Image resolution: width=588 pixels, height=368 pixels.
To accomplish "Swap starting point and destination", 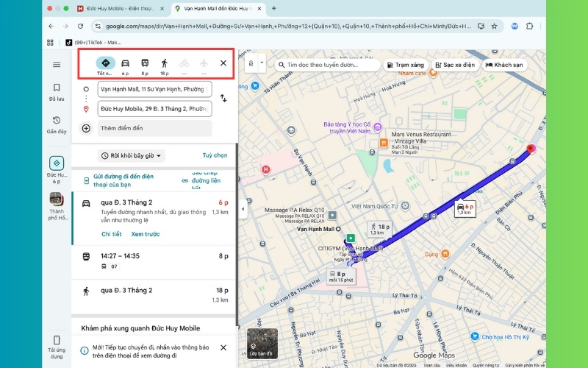I will point(223,99).
